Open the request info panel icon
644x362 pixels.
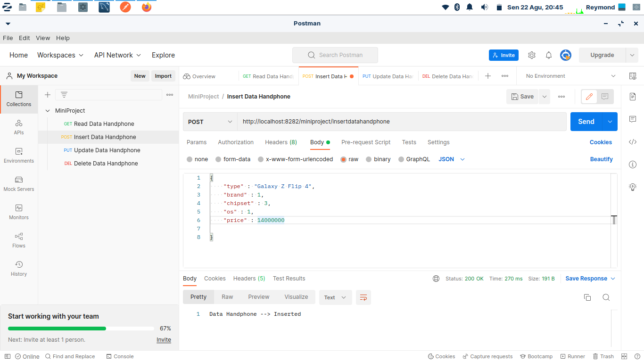(x=633, y=165)
